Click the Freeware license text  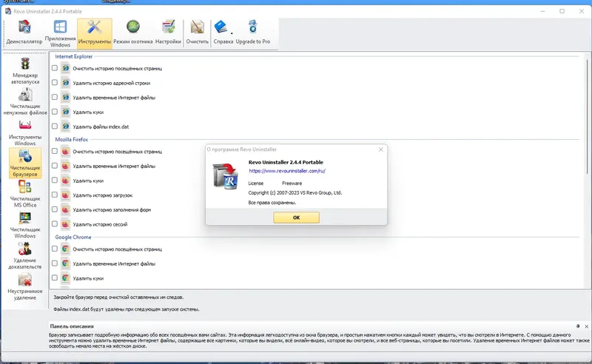point(292,183)
